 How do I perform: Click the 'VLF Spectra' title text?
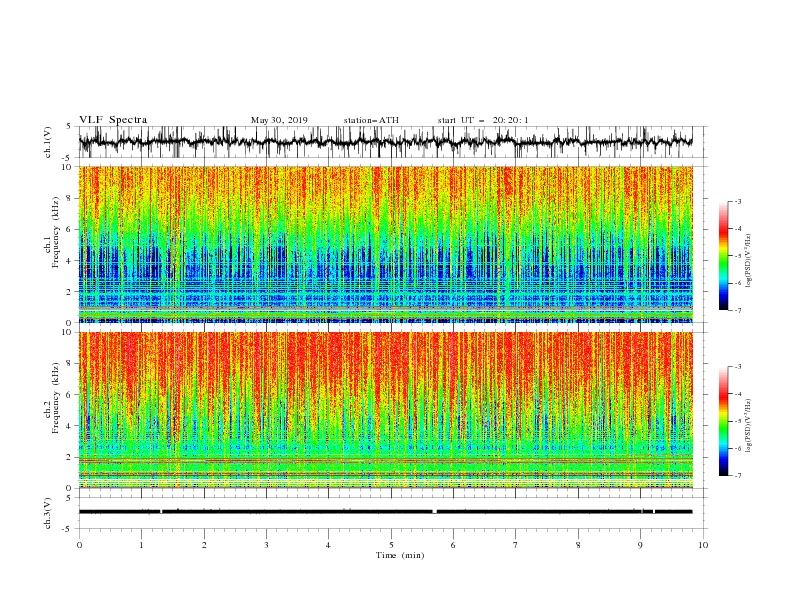point(113,120)
